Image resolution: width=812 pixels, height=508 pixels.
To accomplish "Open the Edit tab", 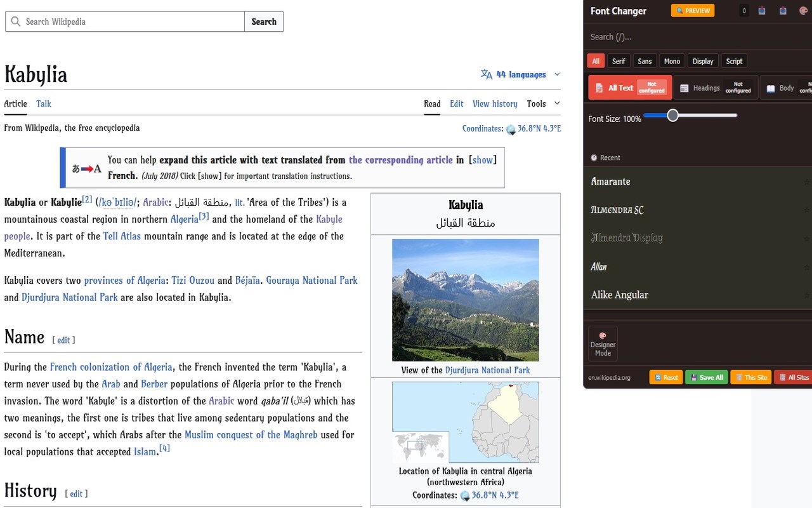I will (x=457, y=104).
